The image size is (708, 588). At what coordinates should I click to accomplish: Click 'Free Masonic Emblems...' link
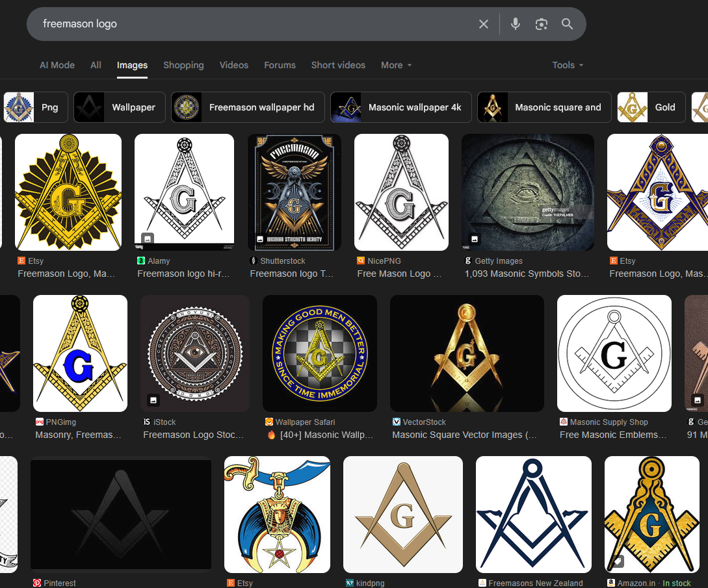613,435
